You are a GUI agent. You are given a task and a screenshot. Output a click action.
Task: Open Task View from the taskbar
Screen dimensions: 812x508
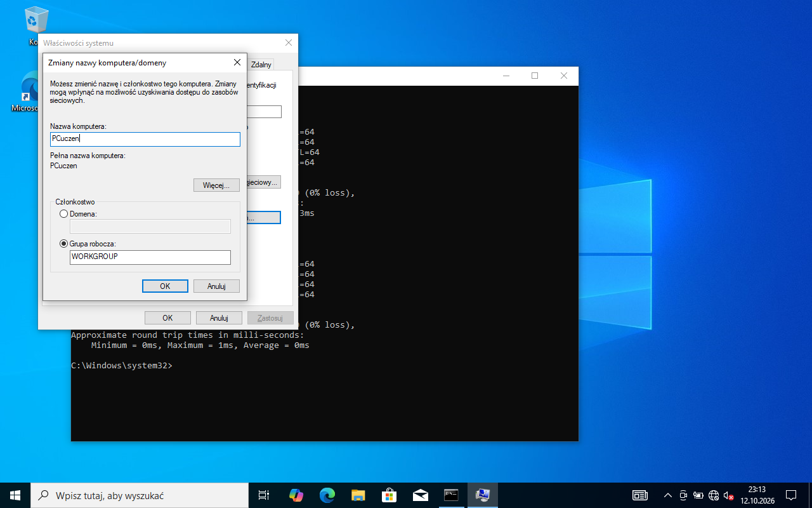[264, 495]
